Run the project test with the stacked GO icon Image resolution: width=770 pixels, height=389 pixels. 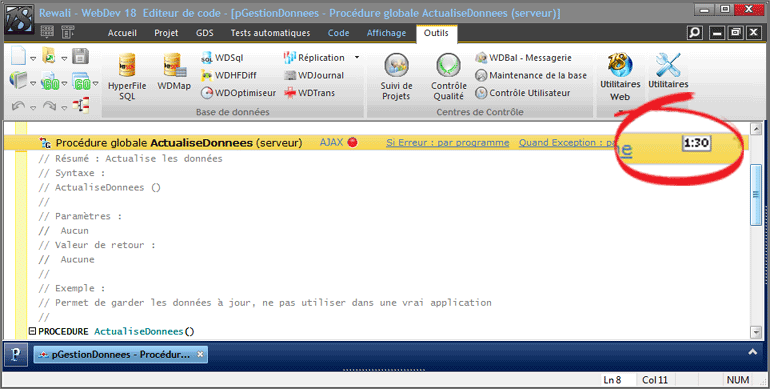[x=82, y=82]
